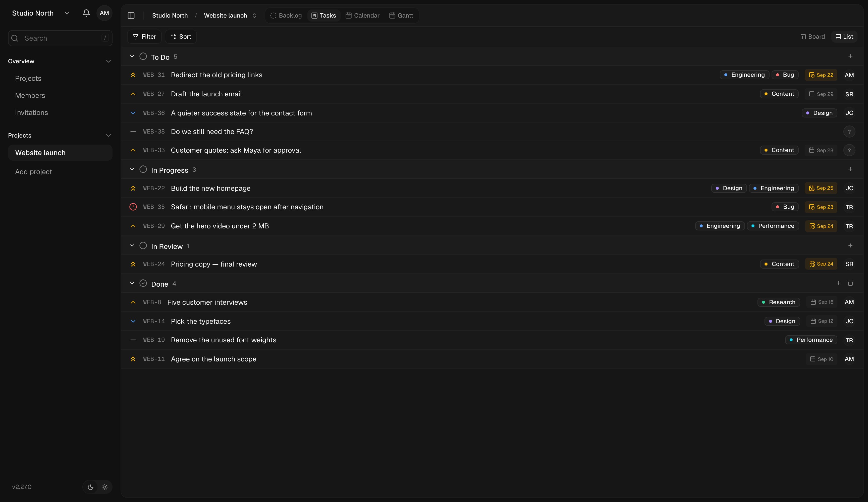Add a task to In Progress group
This screenshot has height=502, width=868.
pyautogui.click(x=850, y=169)
